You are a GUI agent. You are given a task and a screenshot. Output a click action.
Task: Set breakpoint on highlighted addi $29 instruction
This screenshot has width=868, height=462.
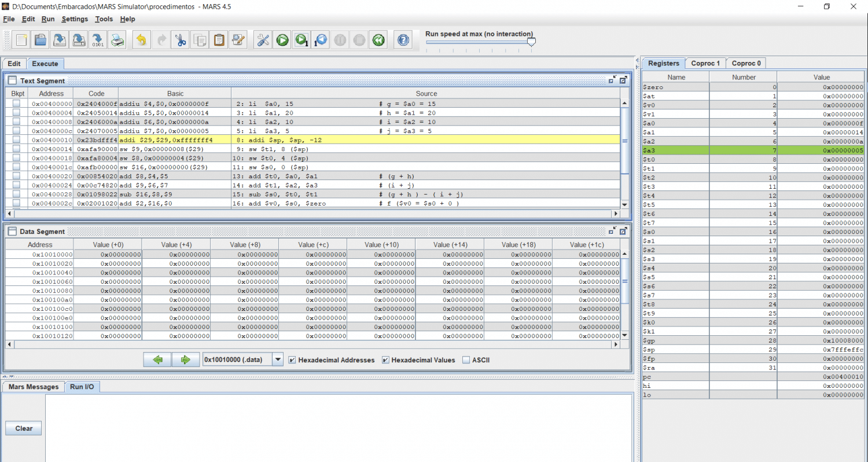coord(16,140)
